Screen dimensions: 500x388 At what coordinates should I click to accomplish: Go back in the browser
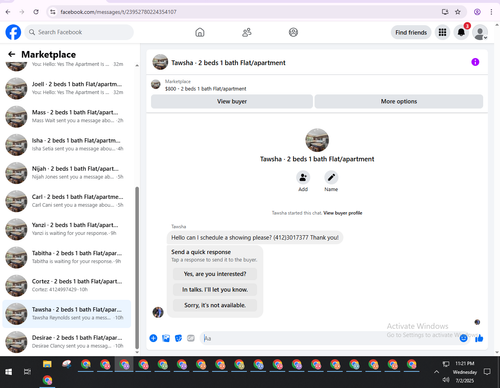pos(8,12)
